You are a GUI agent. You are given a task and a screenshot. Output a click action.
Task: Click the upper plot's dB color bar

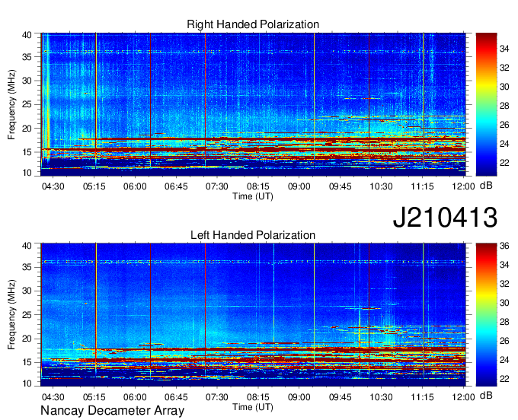pos(486,104)
